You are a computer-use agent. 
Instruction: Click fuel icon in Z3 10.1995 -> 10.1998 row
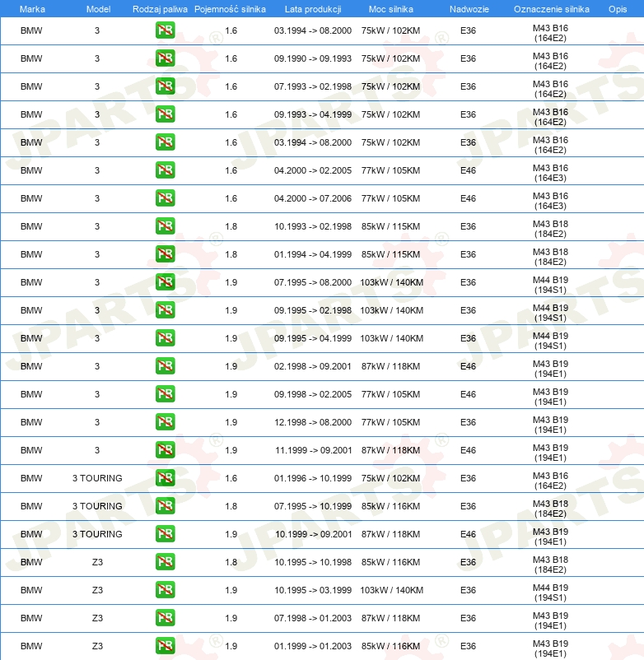(x=165, y=562)
